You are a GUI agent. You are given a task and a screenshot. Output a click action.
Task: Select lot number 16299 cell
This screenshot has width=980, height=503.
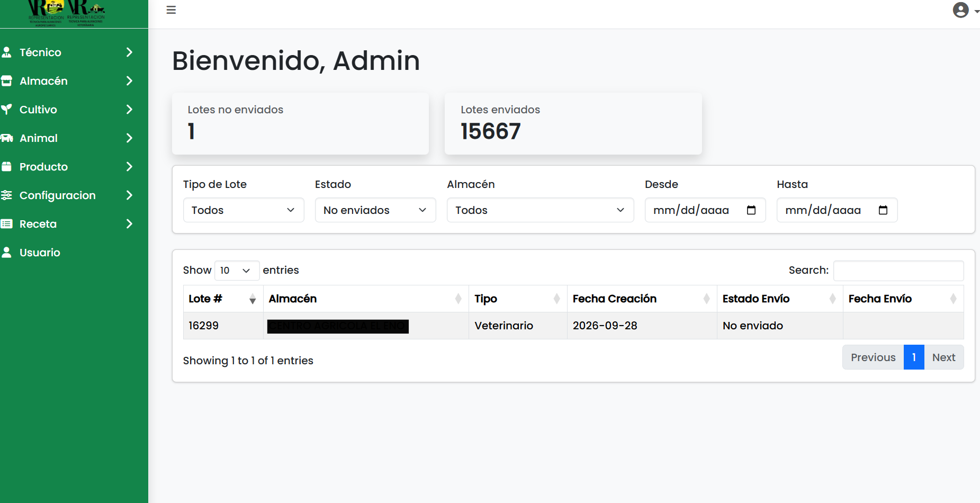pyautogui.click(x=223, y=326)
